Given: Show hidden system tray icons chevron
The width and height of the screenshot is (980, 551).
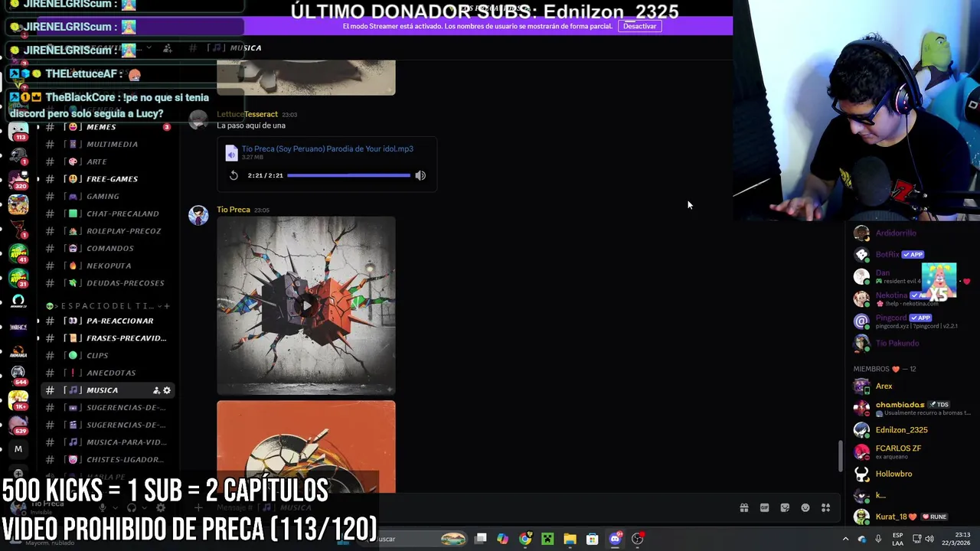Looking at the screenshot, I should point(845,539).
